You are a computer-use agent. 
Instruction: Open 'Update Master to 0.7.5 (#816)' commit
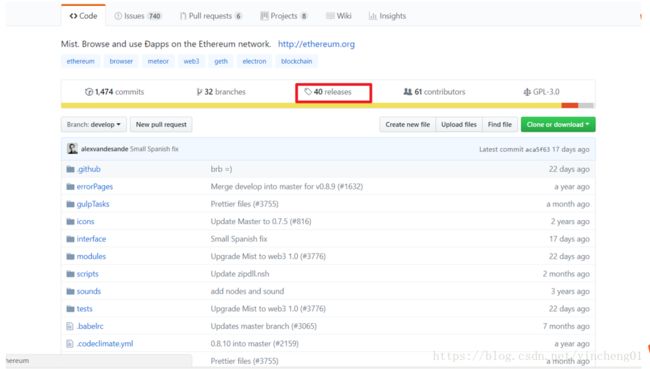coord(261,221)
